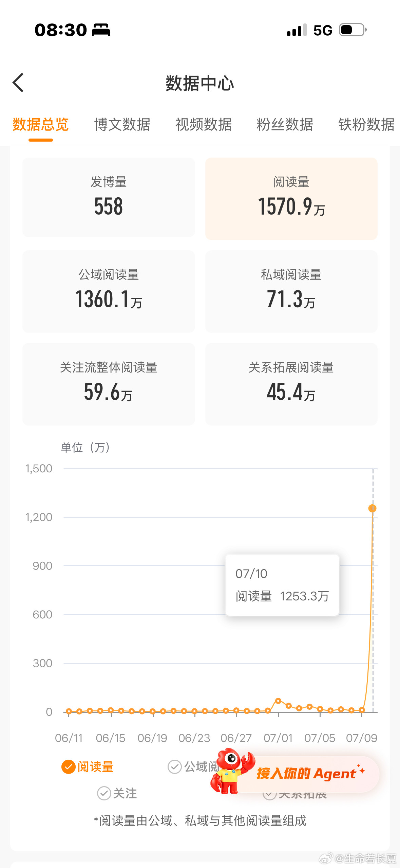Screen dimensions: 400x868
Task: Tap the 06/23 axis label
Action: [194, 738]
